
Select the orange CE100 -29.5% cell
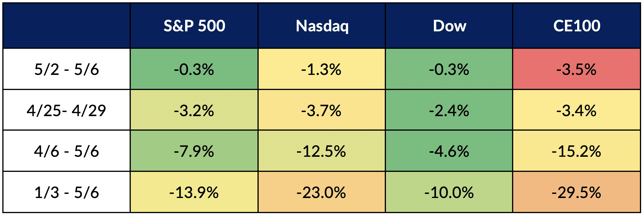pyautogui.click(x=577, y=192)
